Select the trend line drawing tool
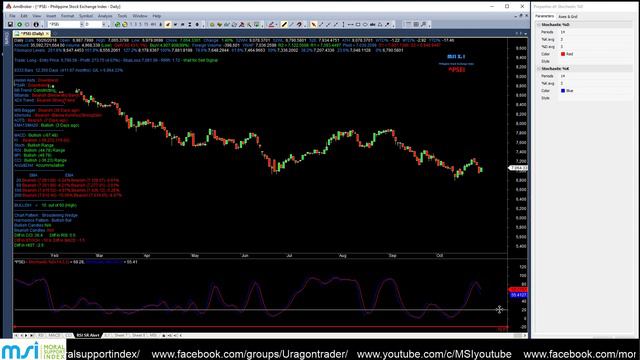The image size is (640, 360). coord(321,24)
